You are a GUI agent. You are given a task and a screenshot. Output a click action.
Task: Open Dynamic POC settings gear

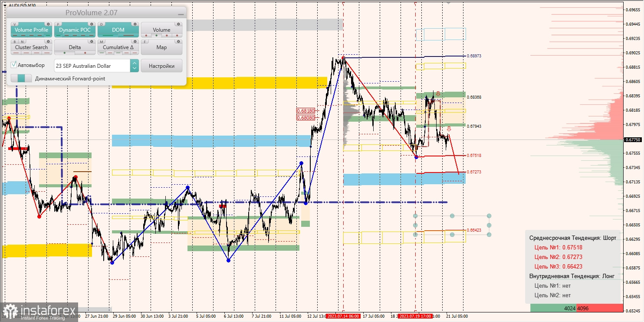pyautogui.click(x=92, y=24)
